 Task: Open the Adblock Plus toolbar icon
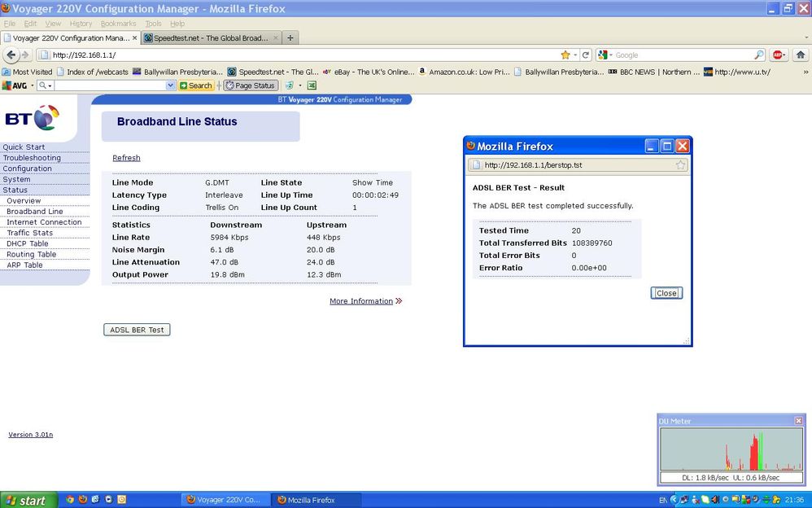pos(777,55)
